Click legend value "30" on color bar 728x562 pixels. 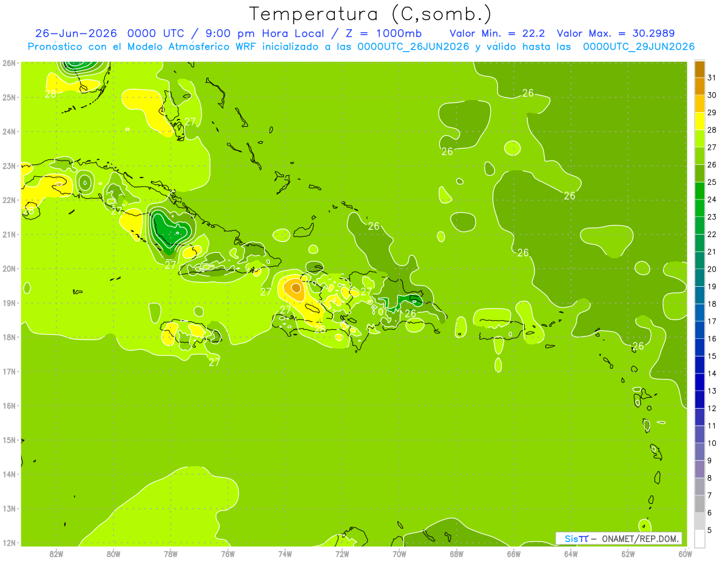[x=712, y=95]
